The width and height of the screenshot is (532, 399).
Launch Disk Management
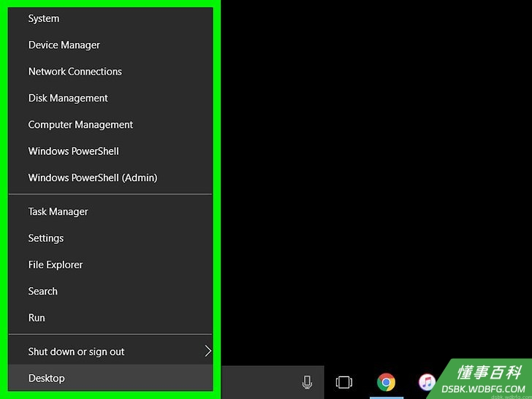click(x=110, y=98)
